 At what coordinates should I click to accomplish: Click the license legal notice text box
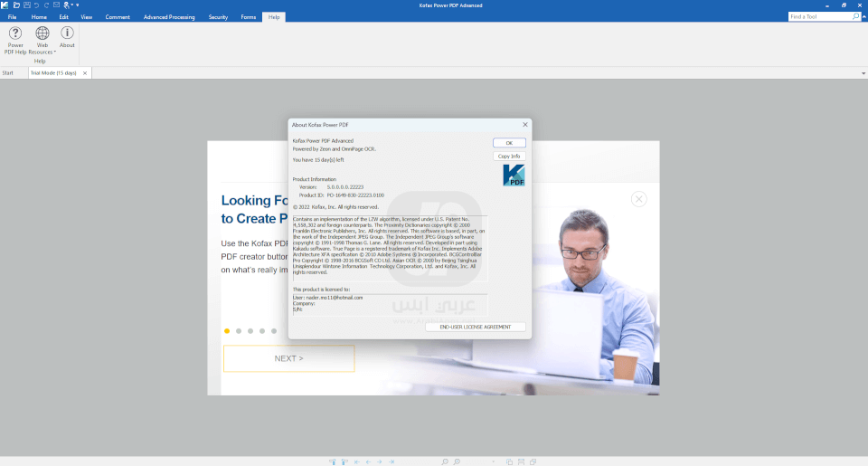(x=390, y=248)
